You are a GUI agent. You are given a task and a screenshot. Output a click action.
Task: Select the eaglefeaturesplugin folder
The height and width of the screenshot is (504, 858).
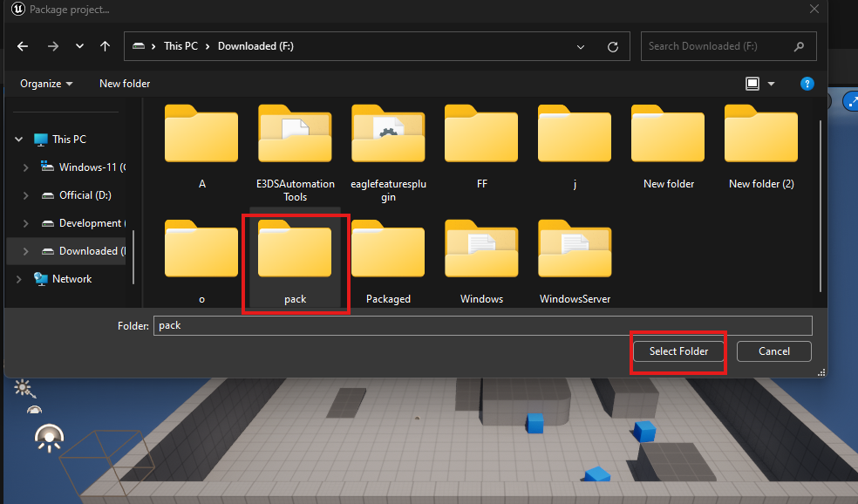[388, 153]
